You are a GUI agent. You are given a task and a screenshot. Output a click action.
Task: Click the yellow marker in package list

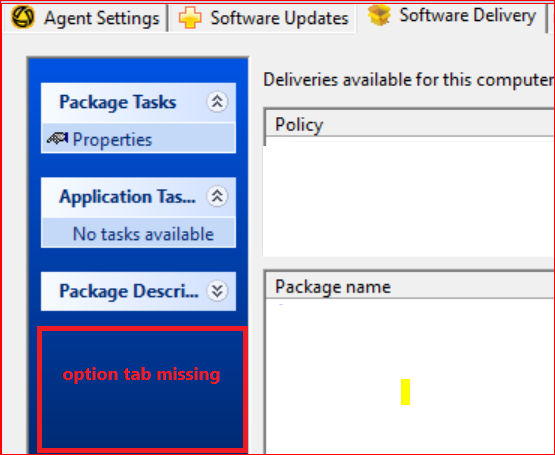405,392
